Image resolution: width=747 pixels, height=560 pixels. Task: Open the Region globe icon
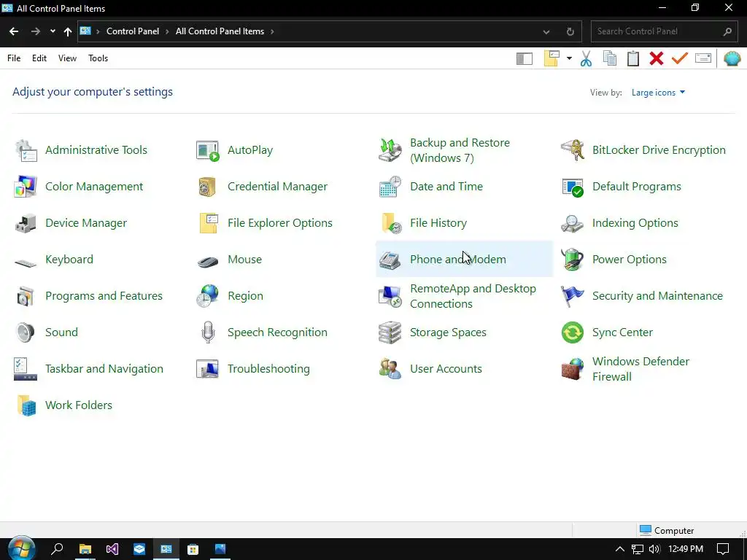point(208,296)
